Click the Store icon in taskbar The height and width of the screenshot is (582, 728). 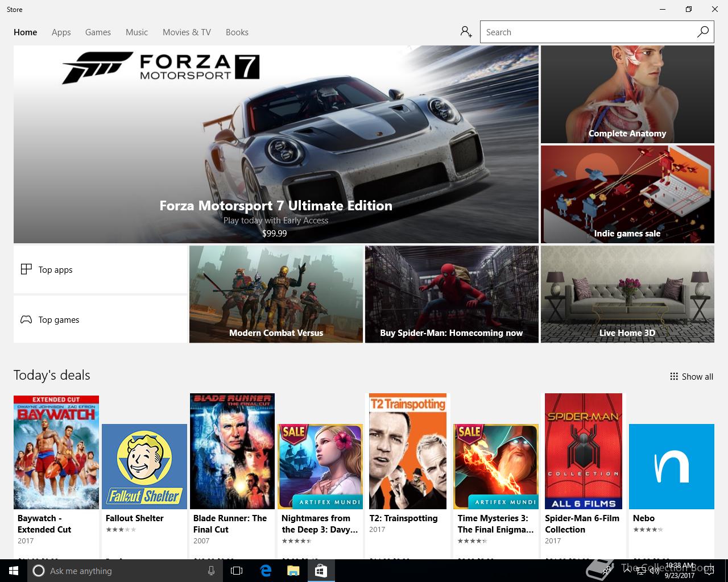[321, 571]
